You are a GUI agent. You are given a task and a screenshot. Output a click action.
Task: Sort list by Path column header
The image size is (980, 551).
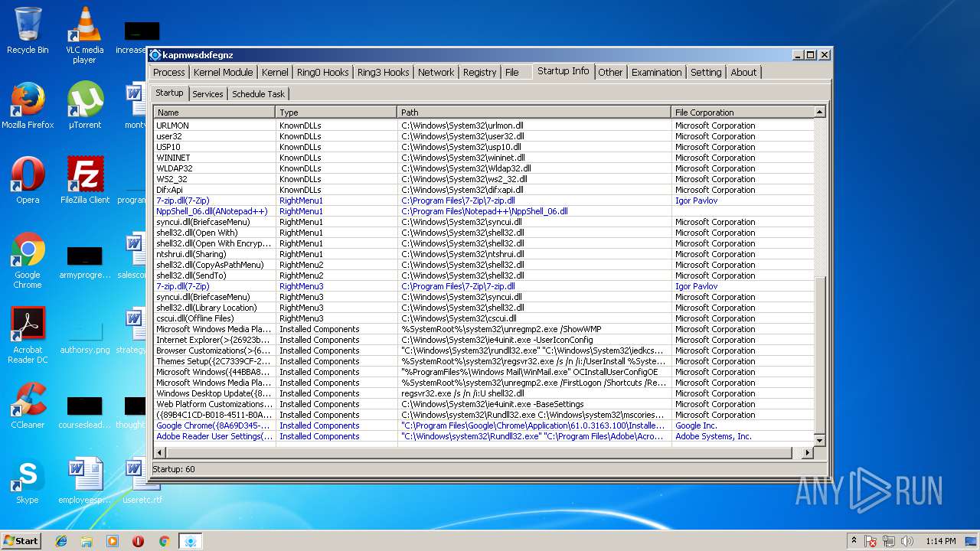[x=534, y=112]
